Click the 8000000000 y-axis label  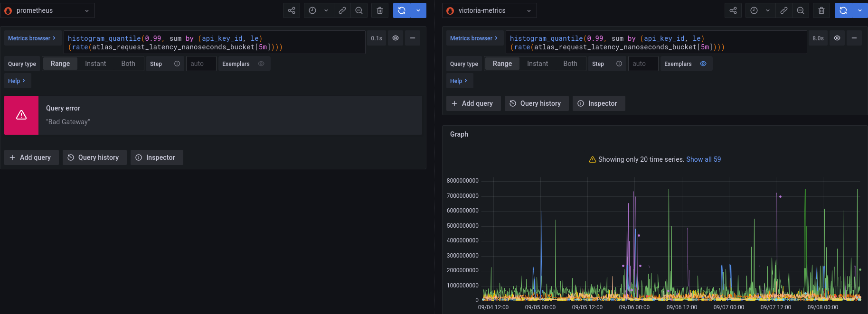coord(462,181)
